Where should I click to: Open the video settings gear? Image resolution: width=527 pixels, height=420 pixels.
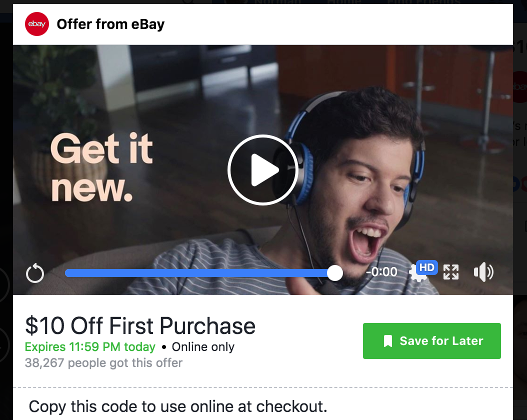(416, 273)
